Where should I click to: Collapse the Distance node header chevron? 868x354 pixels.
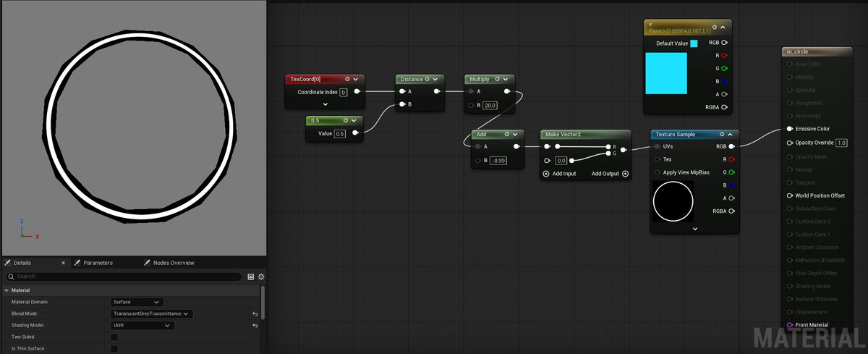pos(437,79)
